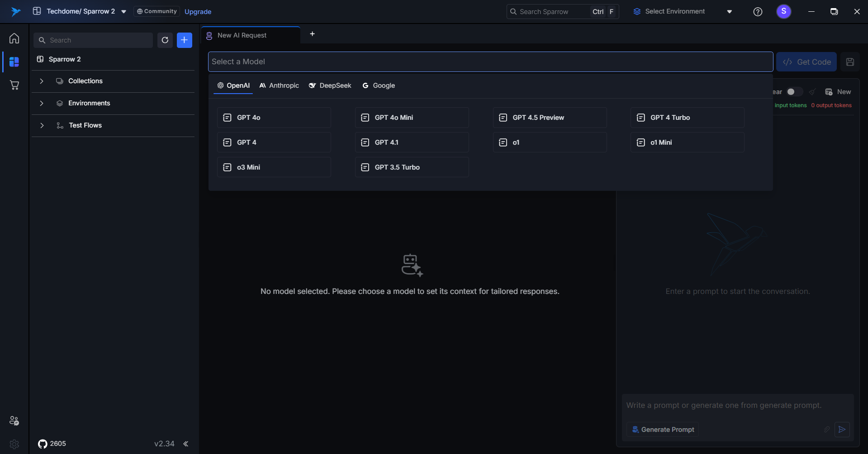Screen dimensions: 868x454
Task: Collapse sidebar with double chevron icon
Action: [x=185, y=444]
